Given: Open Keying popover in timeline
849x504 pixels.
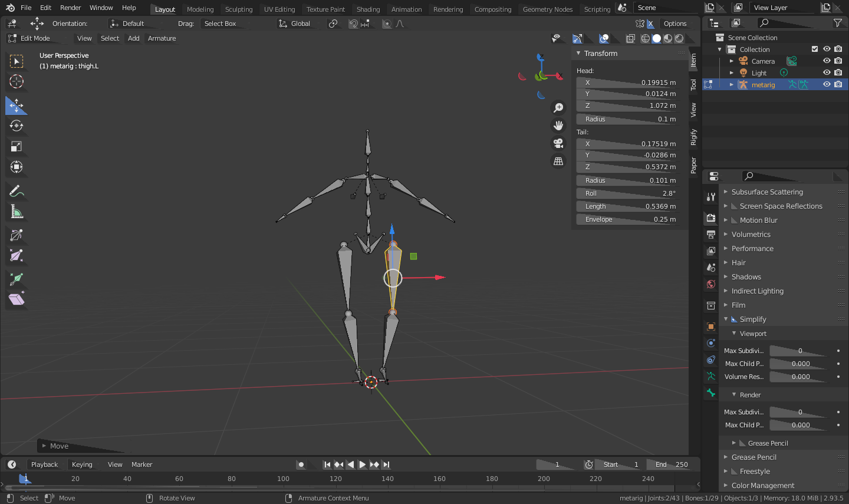Looking at the screenshot, I should [x=82, y=465].
